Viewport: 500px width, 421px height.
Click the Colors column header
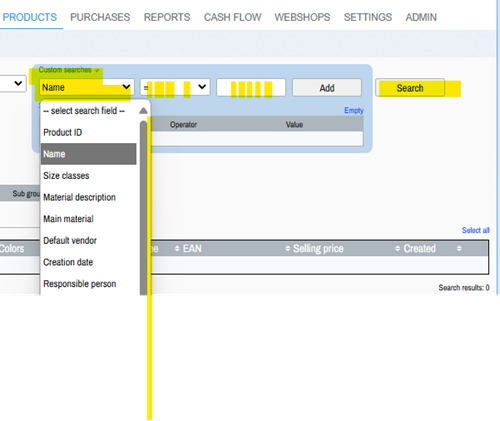coord(12,249)
